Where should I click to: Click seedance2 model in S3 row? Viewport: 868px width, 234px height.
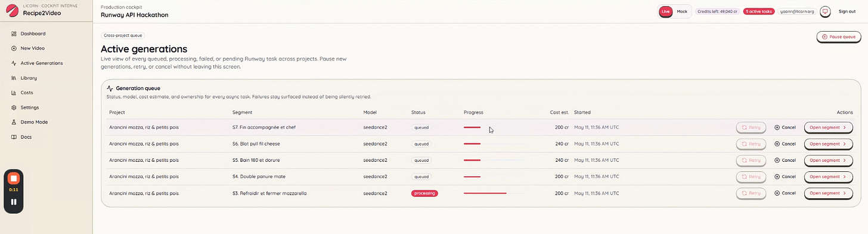pos(375,193)
